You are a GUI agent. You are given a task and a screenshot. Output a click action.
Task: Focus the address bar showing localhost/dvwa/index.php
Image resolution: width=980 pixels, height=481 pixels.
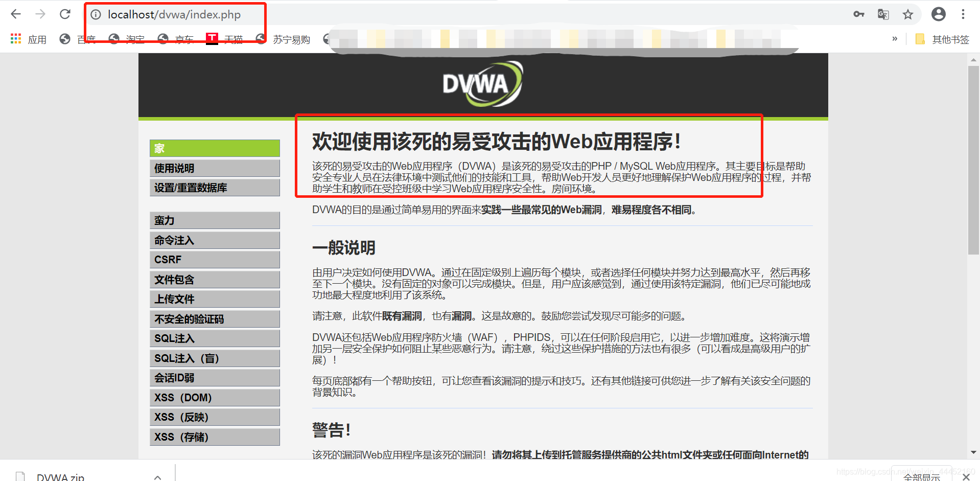tap(174, 15)
